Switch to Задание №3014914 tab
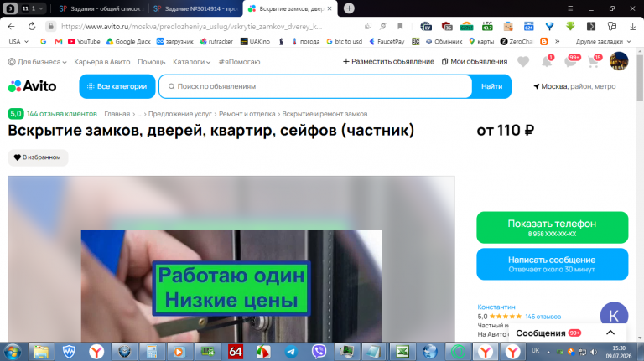Viewport: 644px width, 361px height. [x=195, y=8]
